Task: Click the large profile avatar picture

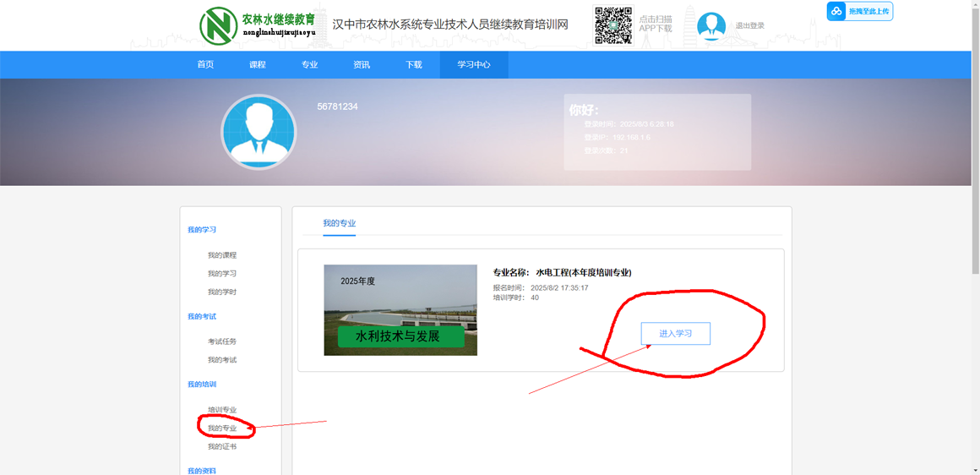Action: point(259,132)
